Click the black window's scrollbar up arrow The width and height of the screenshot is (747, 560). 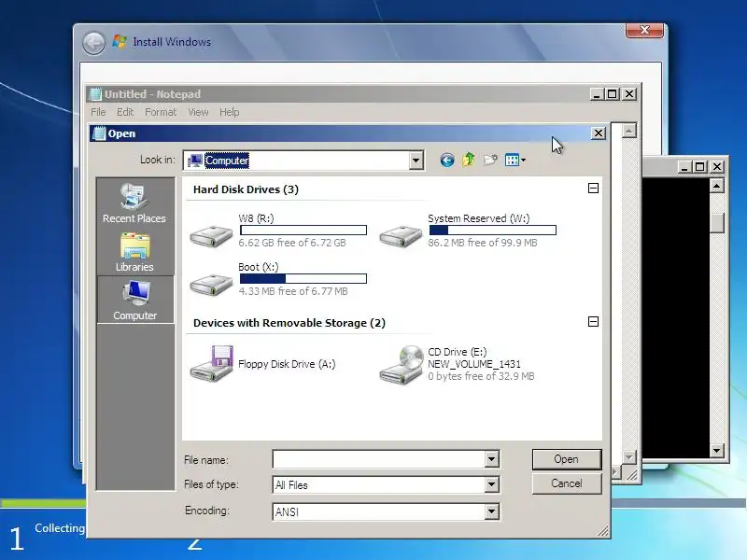716,185
